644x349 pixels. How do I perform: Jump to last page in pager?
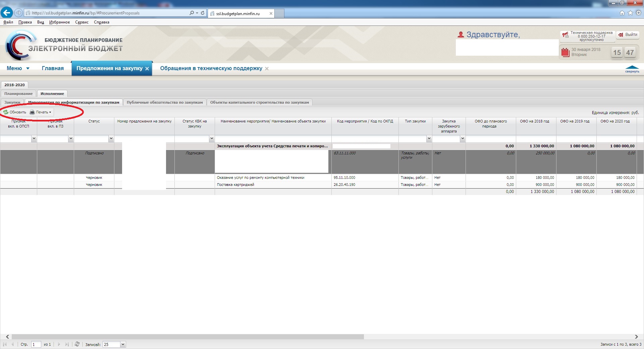(x=67, y=344)
